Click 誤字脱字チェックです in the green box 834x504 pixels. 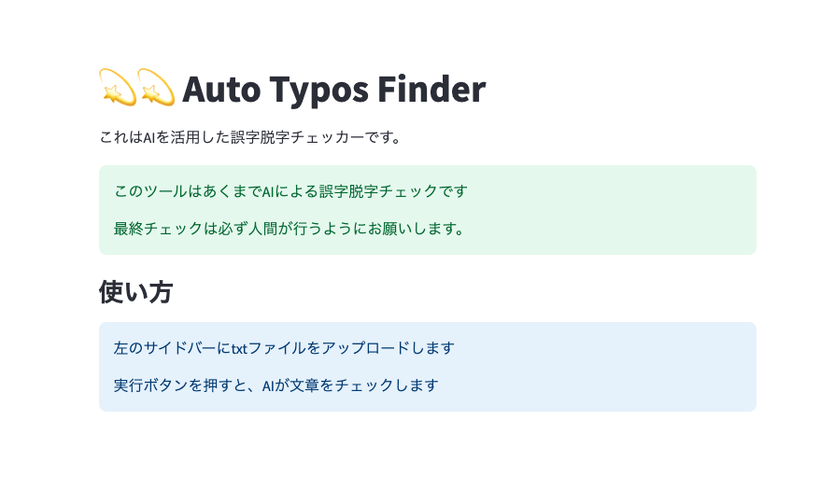point(393,191)
